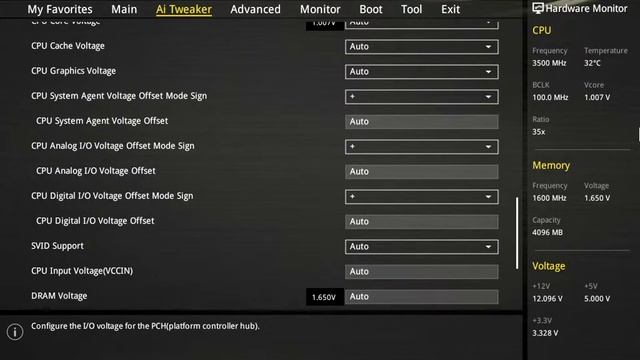640x360 pixels.
Task: Click the CPU Input Voltage(VCCIN) field
Action: coord(422,271)
